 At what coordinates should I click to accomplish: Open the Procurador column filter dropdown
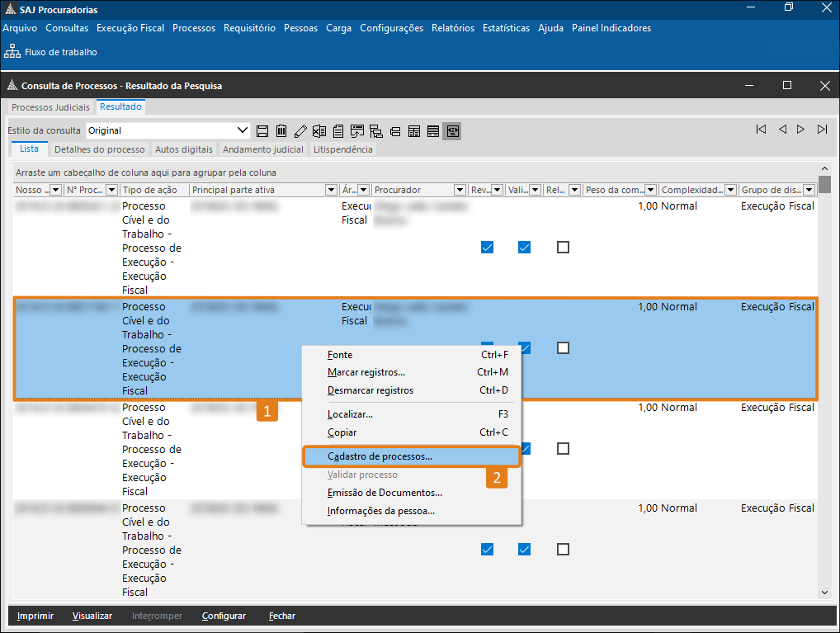[459, 190]
